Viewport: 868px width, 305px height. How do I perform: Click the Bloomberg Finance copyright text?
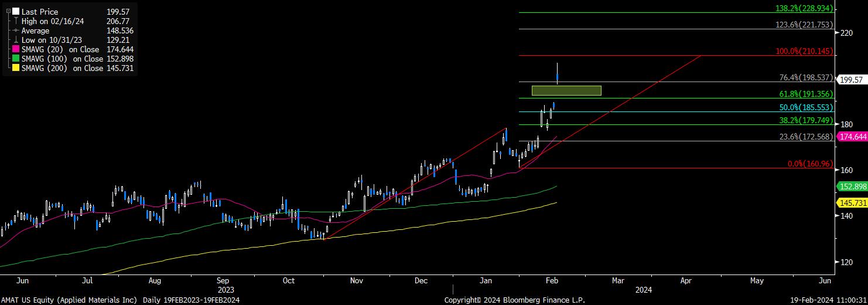click(x=515, y=300)
